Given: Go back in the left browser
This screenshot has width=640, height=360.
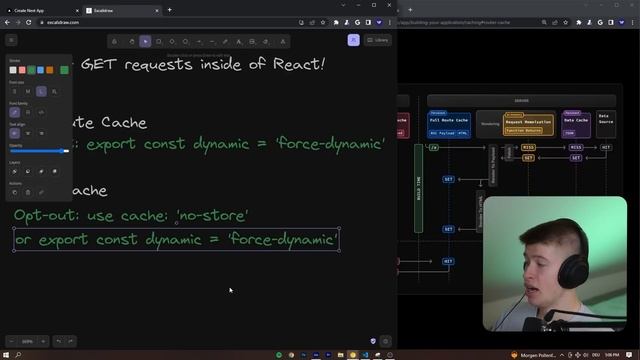Looking at the screenshot, I should [x=7, y=22].
